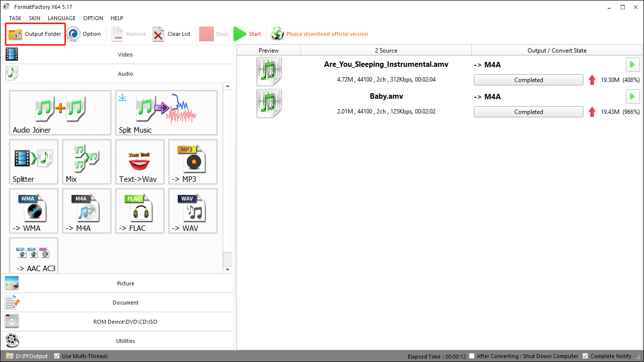Click the 19.43M (966%) output size
Image resolution: width=644 pixels, height=362 pixels.
click(x=620, y=112)
